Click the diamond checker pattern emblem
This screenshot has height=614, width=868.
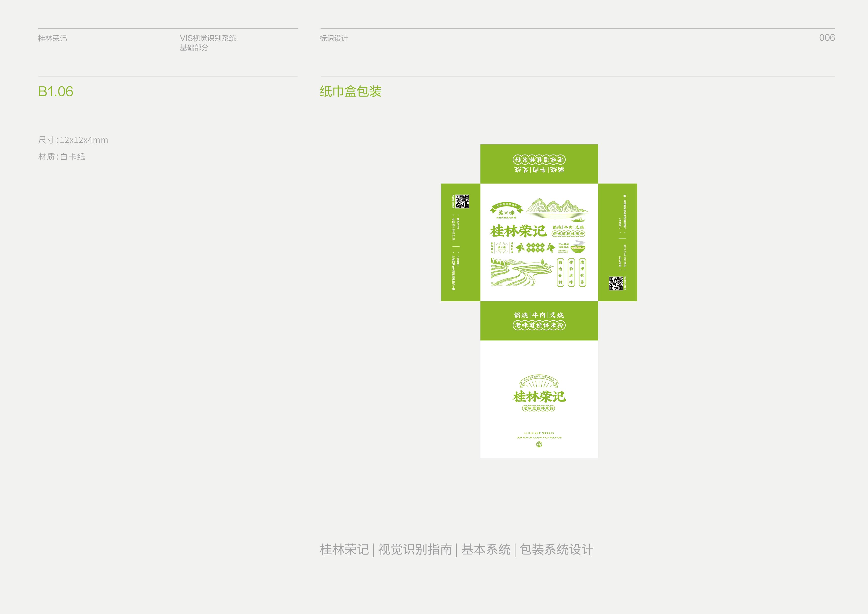[x=535, y=247]
